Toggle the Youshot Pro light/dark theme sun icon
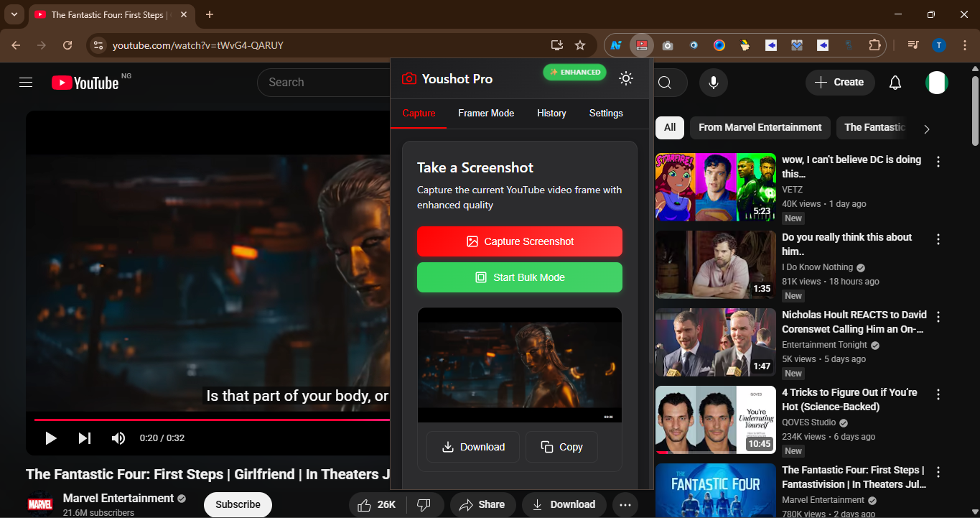The image size is (980, 518). [x=626, y=78]
